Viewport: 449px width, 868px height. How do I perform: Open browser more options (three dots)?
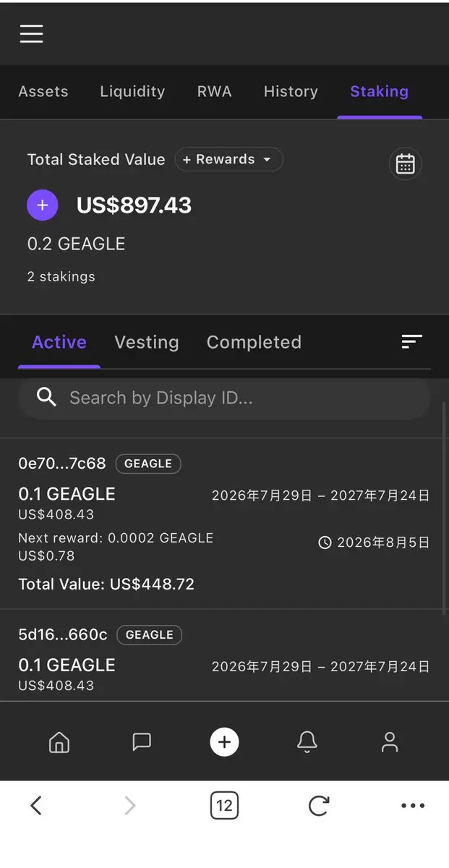pos(413,806)
